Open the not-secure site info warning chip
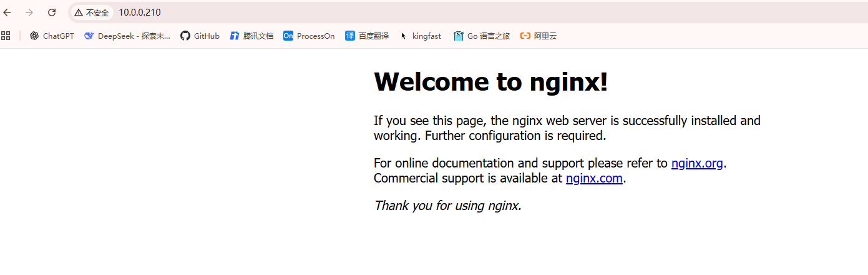 (x=92, y=12)
